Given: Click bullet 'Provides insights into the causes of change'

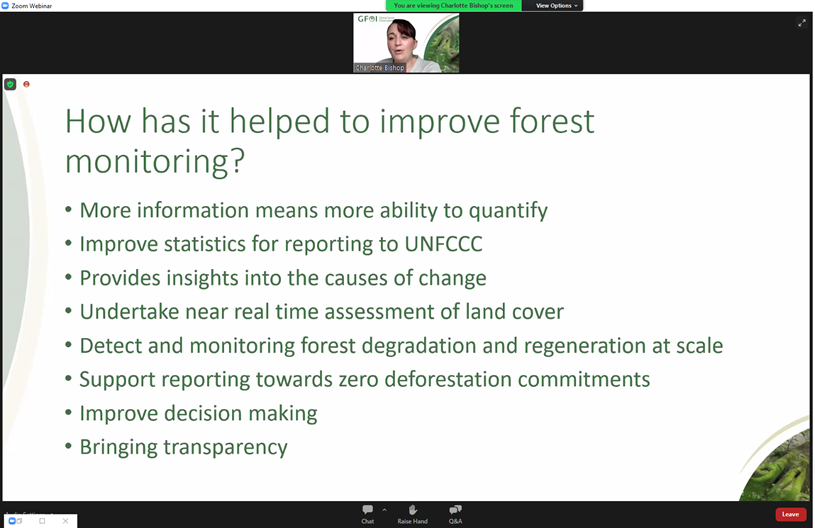Looking at the screenshot, I should point(283,278).
